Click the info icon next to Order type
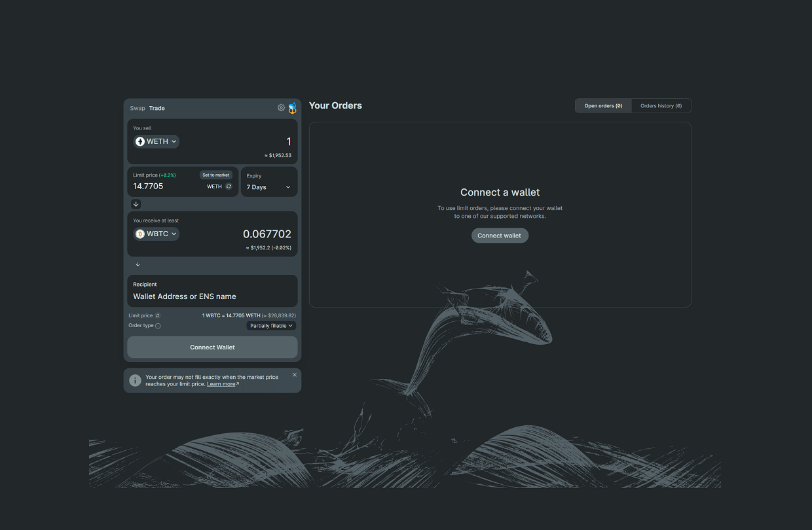The width and height of the screenshot is (812, 530). click(158, 326)
